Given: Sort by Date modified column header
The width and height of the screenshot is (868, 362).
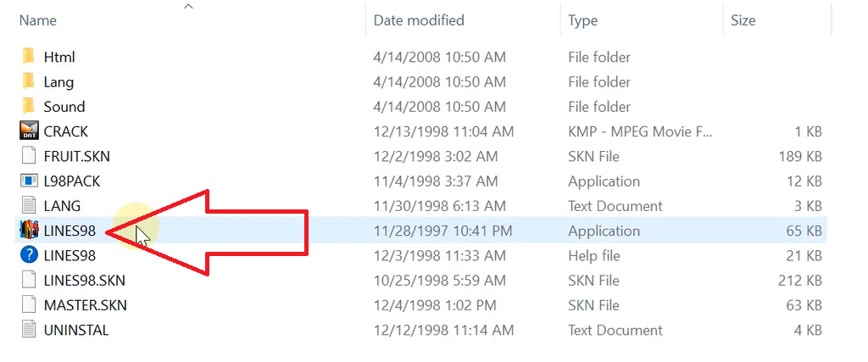Looking at the screenshot, I should click(x=419, y=20).
